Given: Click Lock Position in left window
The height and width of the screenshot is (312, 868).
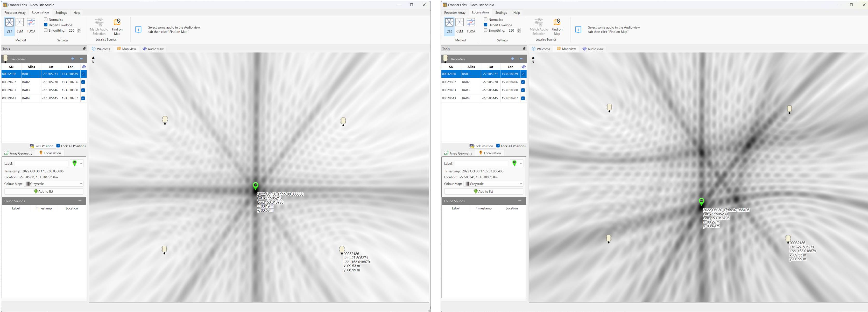Looking at the screenshot, I should (x=42, y=146).
